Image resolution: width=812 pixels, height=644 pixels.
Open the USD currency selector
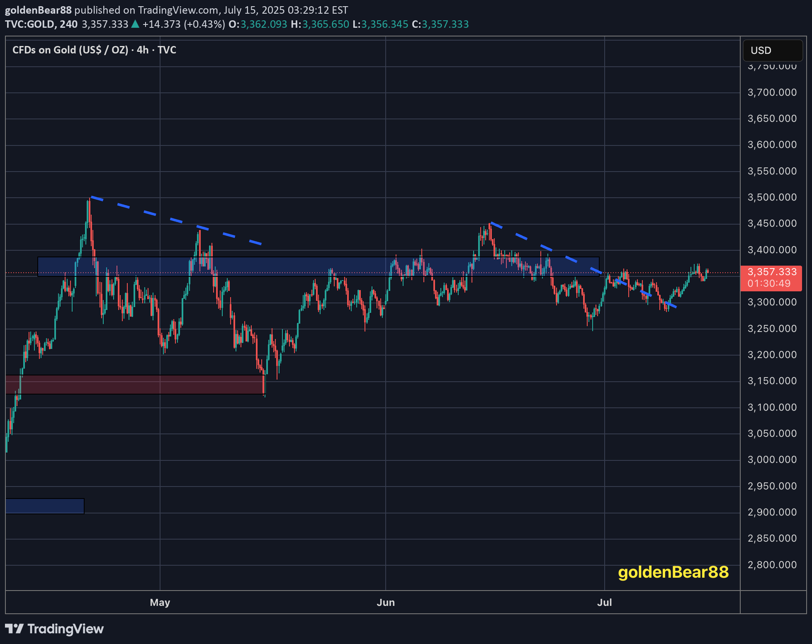[x=773, y=51]
